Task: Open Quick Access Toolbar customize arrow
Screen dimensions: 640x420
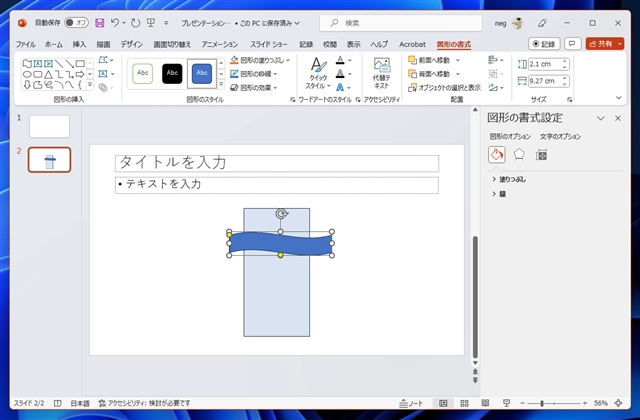Action: click(x=166, y=23)
